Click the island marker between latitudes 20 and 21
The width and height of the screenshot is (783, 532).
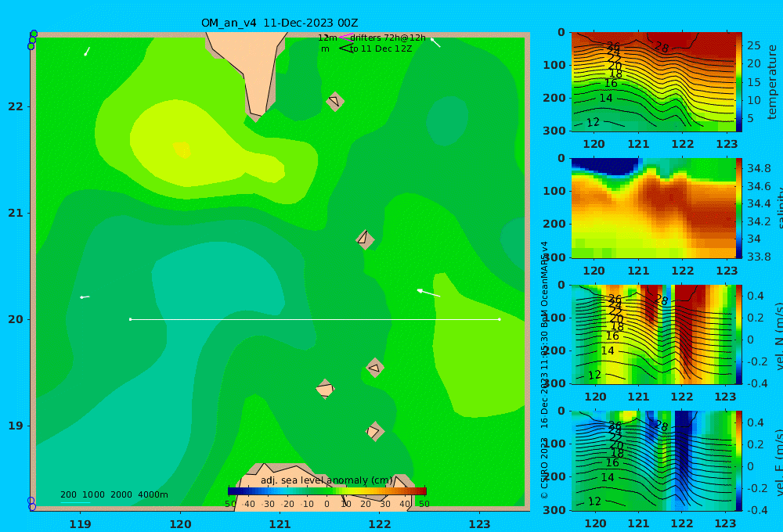(x=365, y=239)
